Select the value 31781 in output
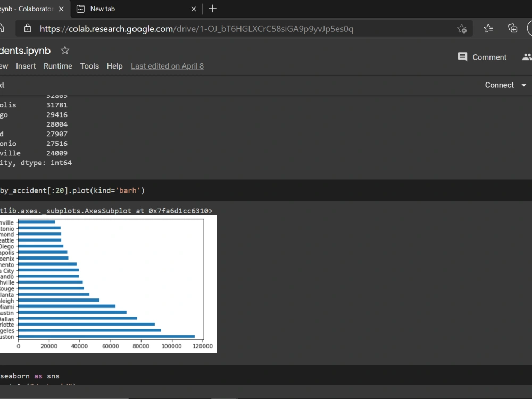532x399 pixels. pos(57,105)
